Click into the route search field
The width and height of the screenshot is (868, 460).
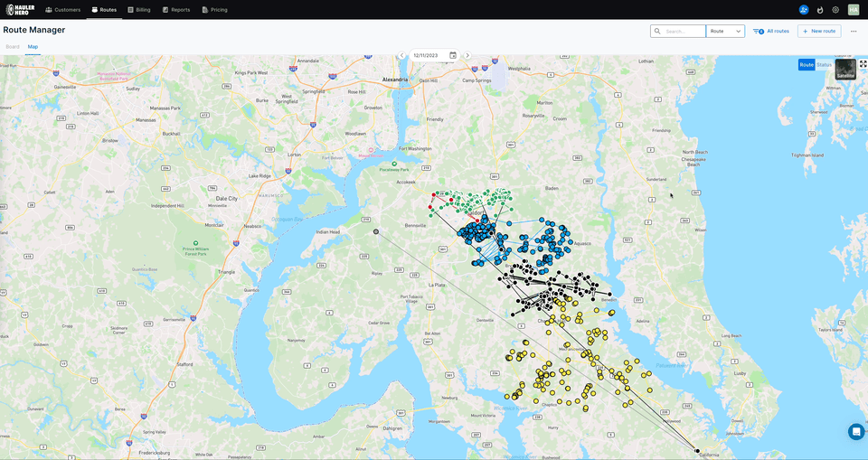pyautogui.click(x=684, y=31)
